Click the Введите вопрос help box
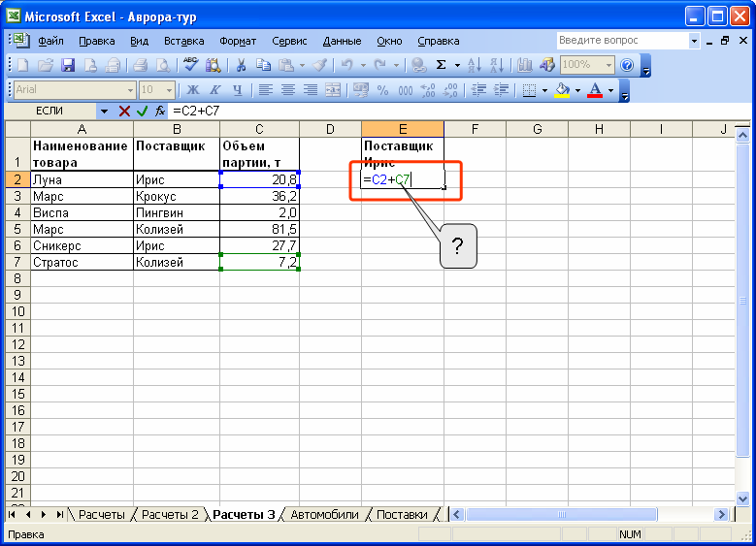Screen dimensions: 756x546 point(622,41)
